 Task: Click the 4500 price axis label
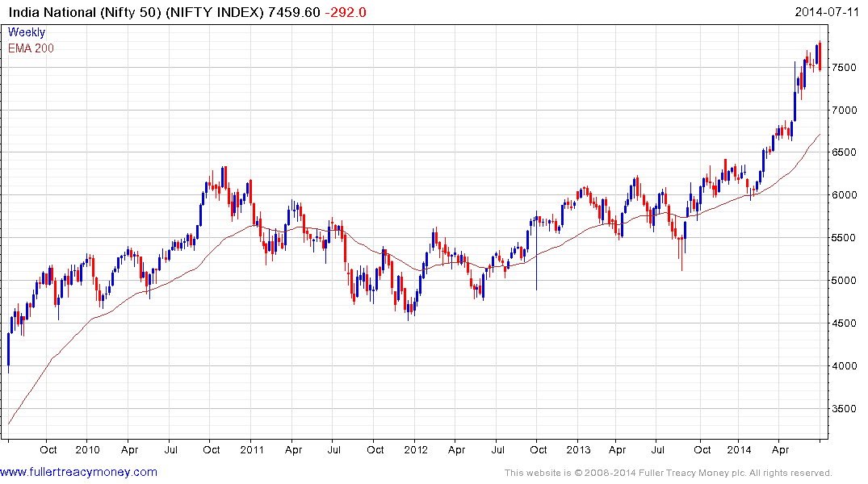pos(845,323)
